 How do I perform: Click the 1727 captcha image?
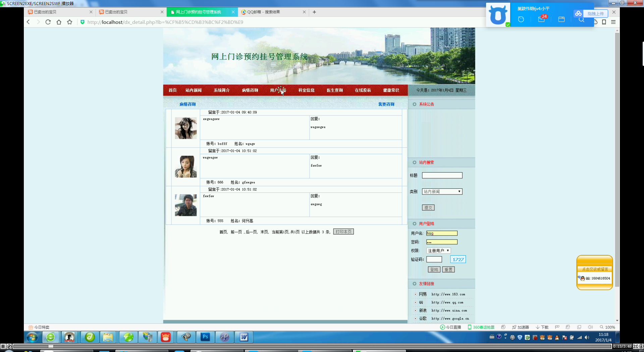(x=458, y=259)
